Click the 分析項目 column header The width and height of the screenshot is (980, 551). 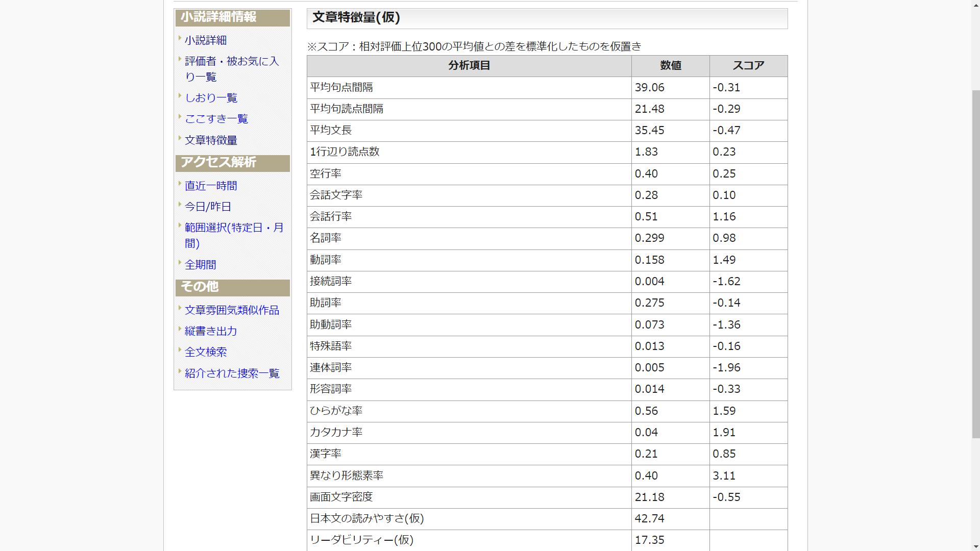tap(469, 66)
